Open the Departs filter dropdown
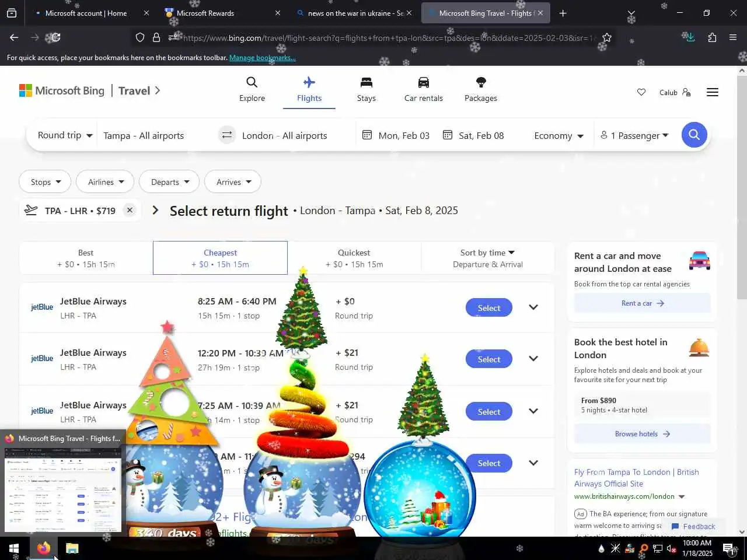The image size is (747, 560). point(169,182)
